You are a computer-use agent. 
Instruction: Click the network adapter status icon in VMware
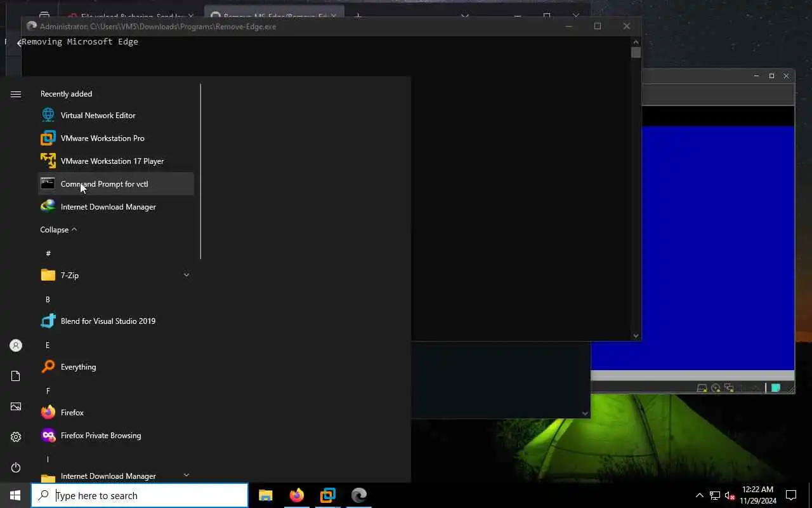(x=729, y=388)
